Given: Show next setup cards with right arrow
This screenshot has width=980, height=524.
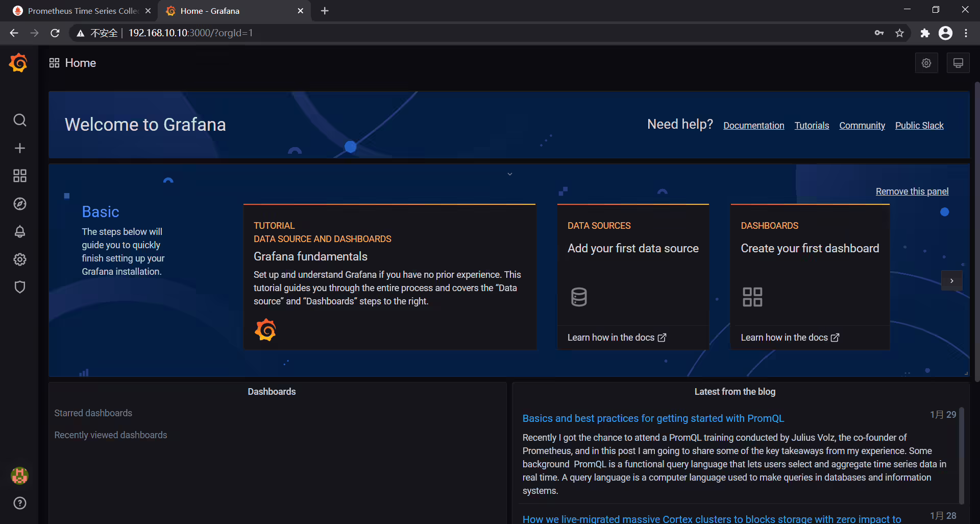Looking at the screenshot, I should click(x=952, y=280).
